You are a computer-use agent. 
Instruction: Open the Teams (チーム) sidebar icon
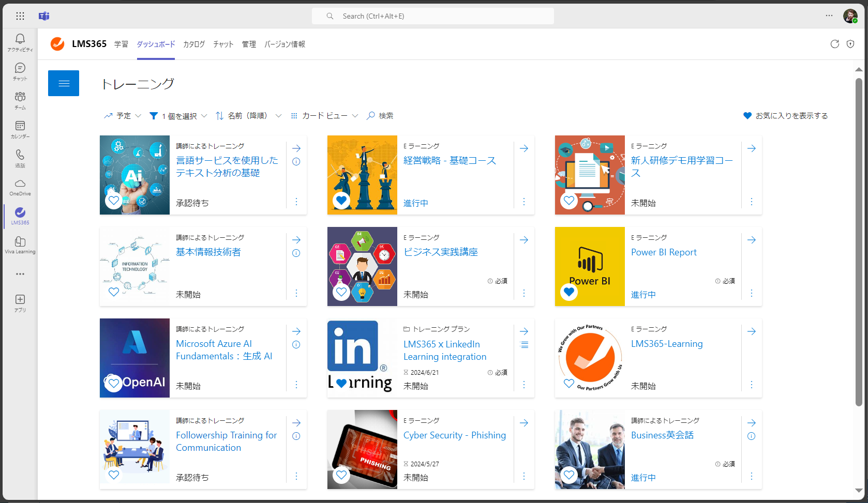tap(20, 100)
